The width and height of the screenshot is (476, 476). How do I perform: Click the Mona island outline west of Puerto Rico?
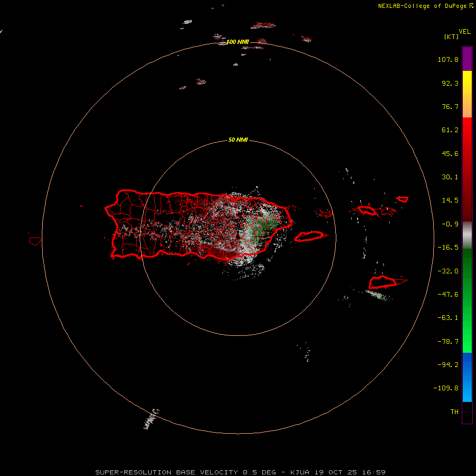tap(35, 241)
